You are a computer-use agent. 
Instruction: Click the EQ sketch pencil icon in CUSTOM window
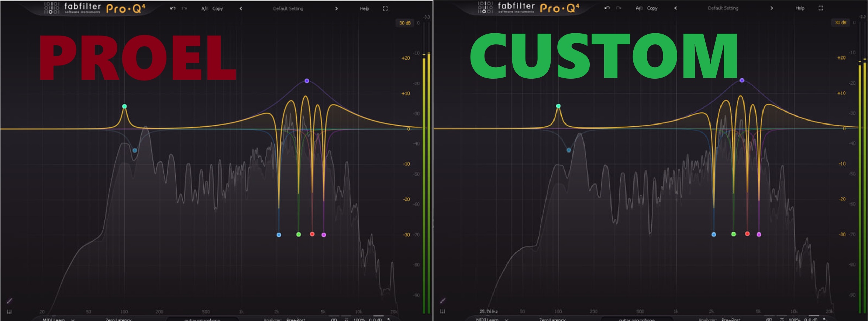443,300
